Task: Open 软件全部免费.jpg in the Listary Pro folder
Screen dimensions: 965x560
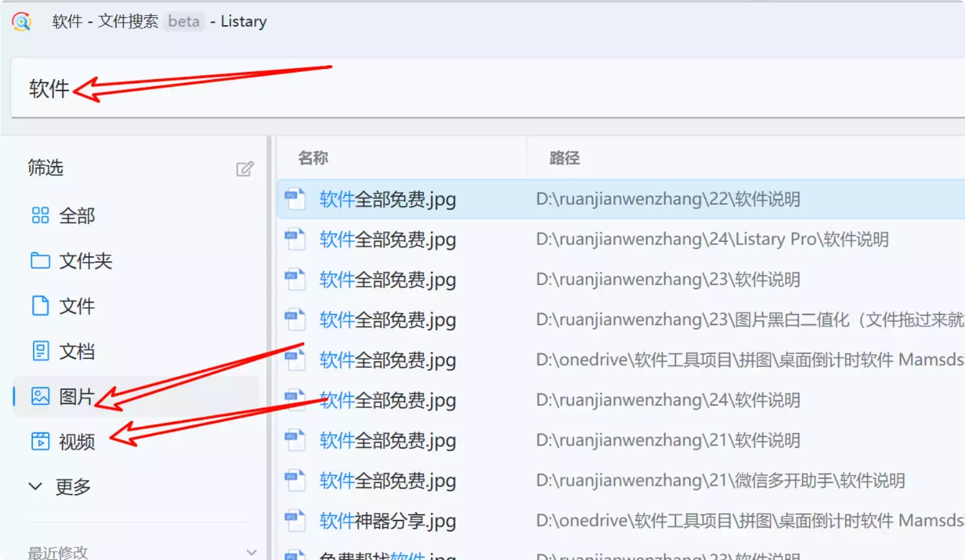Action: coord(387,239)
